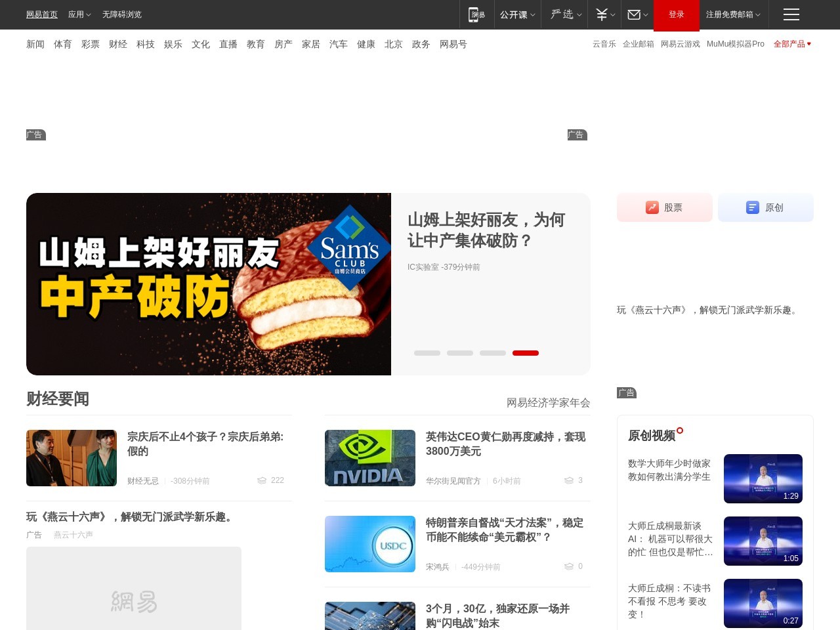Click the active red carousel progress bar
The image size is (840, 630).
point(525,352)
